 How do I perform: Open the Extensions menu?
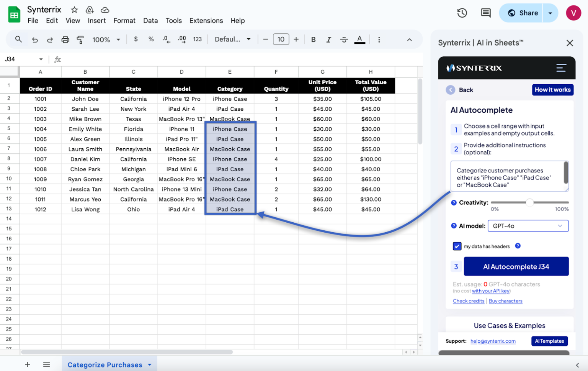click(206, 21)
